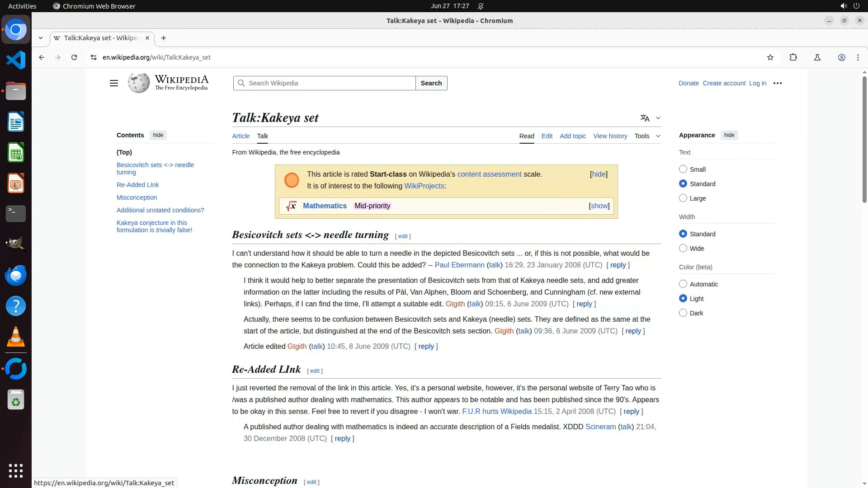This screenshot has width=868, height=488.
Task: Click the language translate icon
Action: (645, 118)
